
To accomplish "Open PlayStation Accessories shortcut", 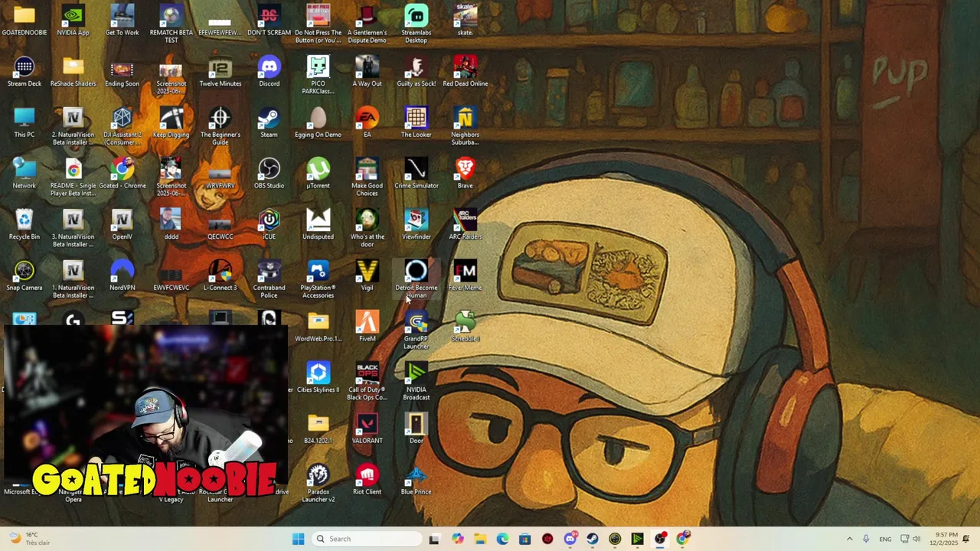I will tap(318, 279).
